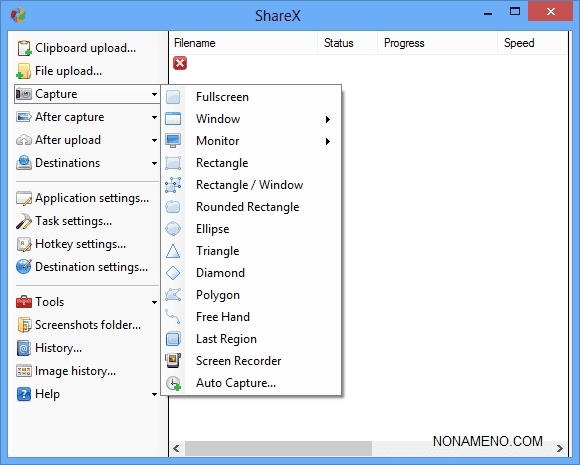Click the File upload folder icon
This screenshot has width=580, height=465.
pyautogui.click(x=23, y=71)
